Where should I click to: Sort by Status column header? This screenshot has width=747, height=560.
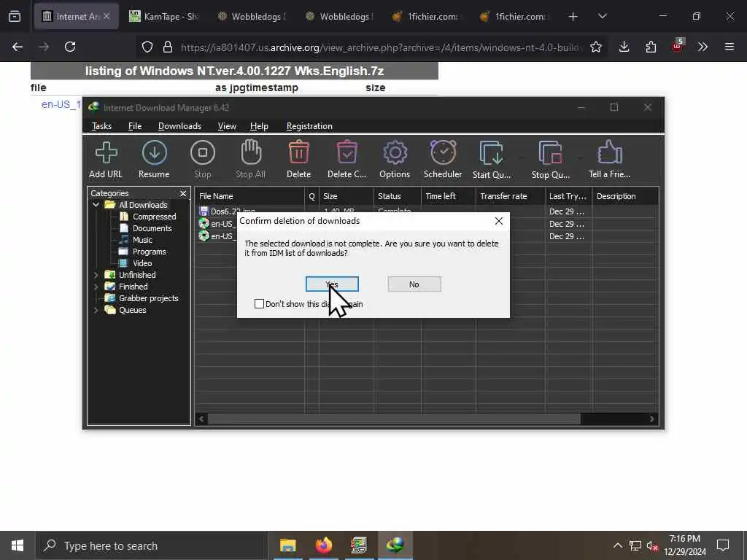[x=398, y=196]
